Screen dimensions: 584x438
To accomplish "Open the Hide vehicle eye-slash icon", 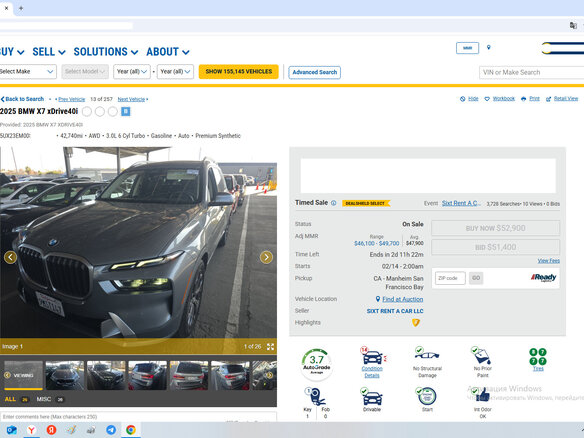I will [463, 99].
